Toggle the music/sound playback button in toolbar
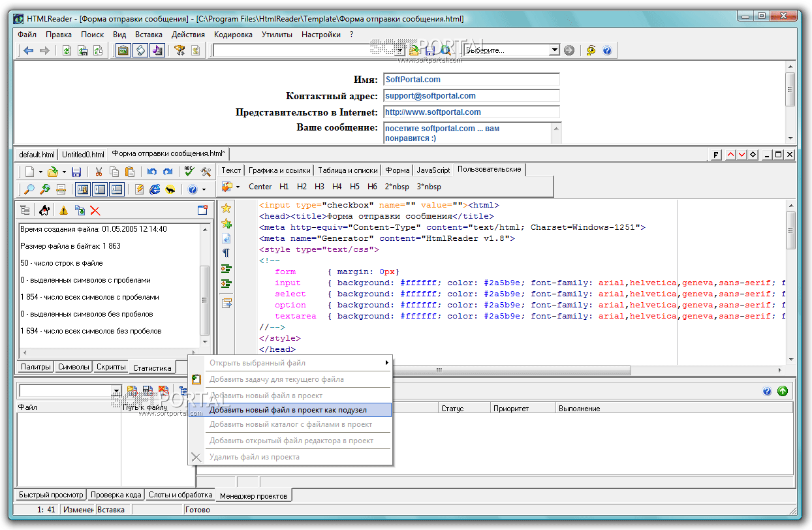This screenshot has height=530, width=812. pos(157,50)
